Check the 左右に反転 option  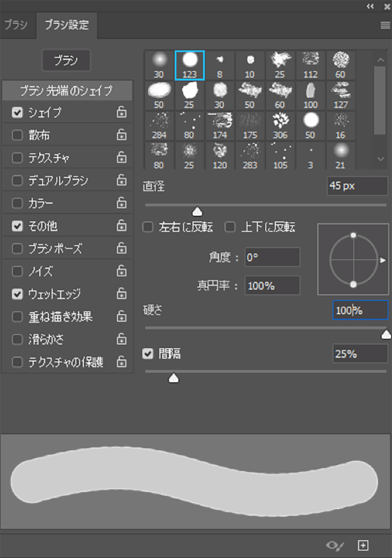click(x=148, y=227)
